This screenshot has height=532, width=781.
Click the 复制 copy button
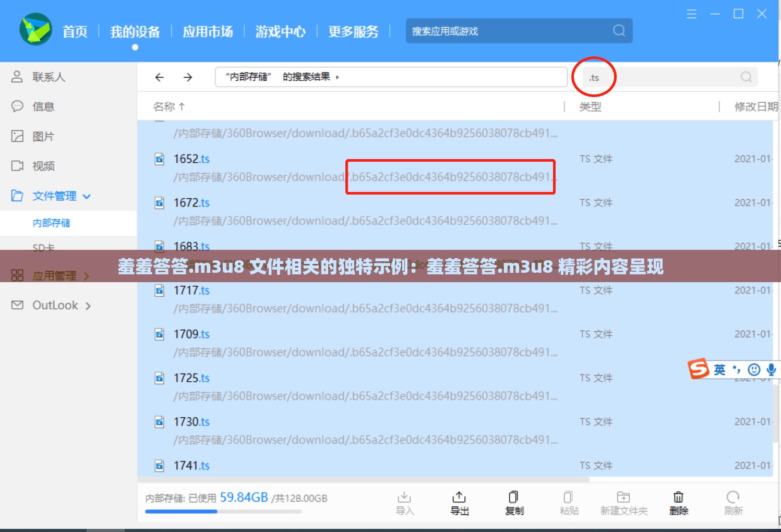(x=514, y=503)
